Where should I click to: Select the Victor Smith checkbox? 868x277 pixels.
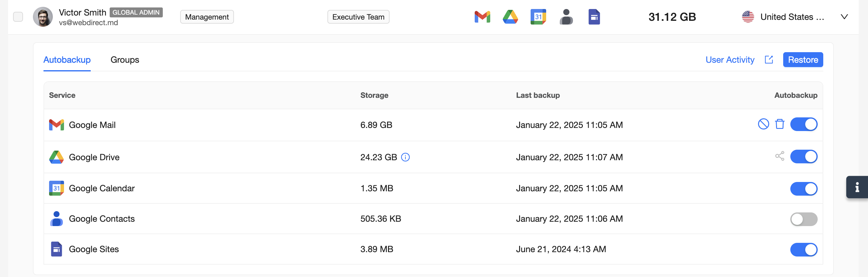click(18, 17)
